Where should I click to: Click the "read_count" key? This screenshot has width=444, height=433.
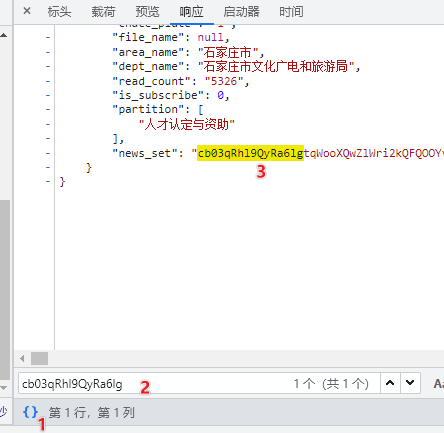click(x=151, y=81)
